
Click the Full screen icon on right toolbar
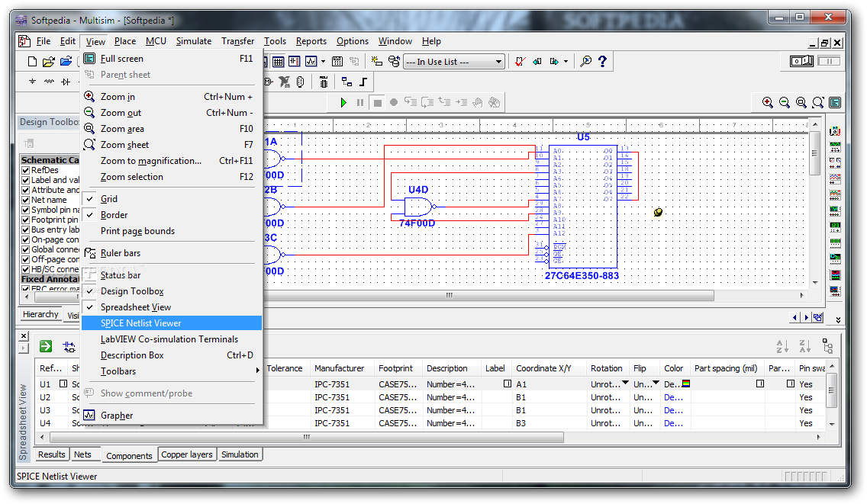(836, 102)
